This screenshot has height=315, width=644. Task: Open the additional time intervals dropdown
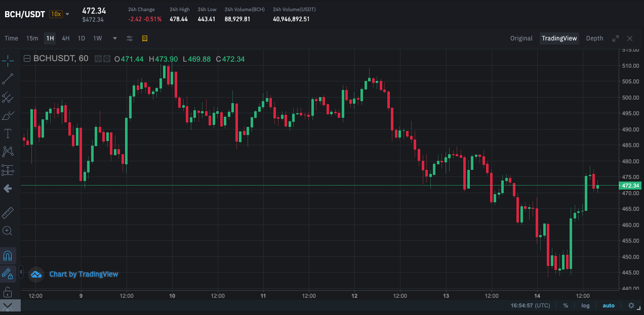[115, 38]
